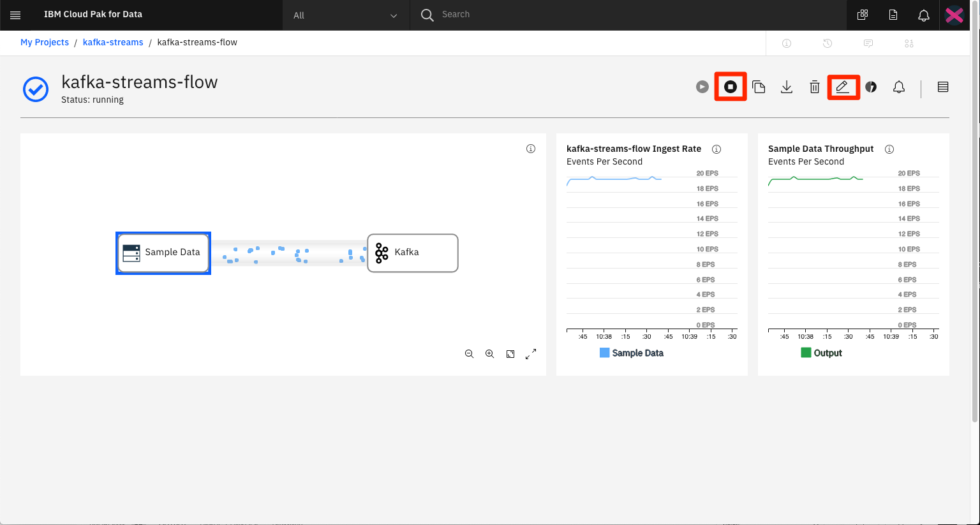Open the user avatar menu

point(954,15)
